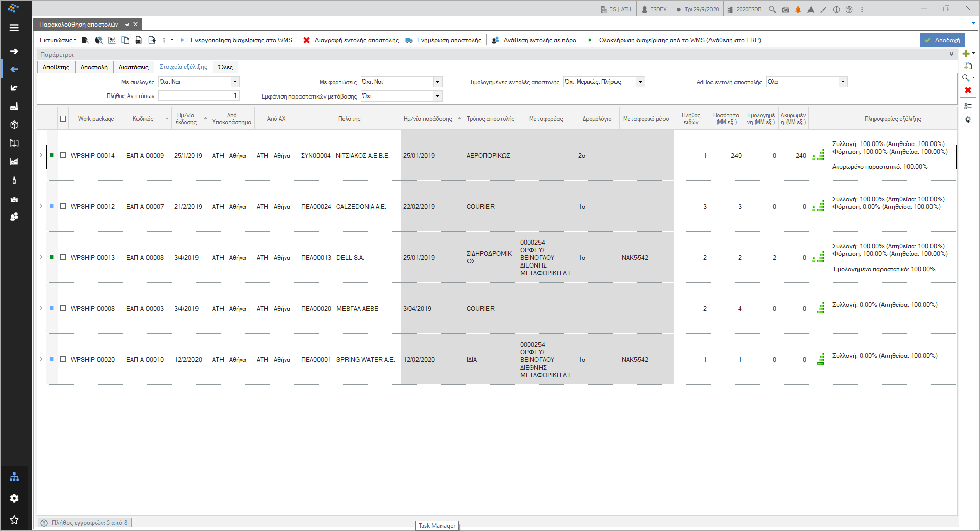Toggle the select-all checkbox in grid header
The height and width of the screenshot is (531, 980).
(x=63, y=119)
